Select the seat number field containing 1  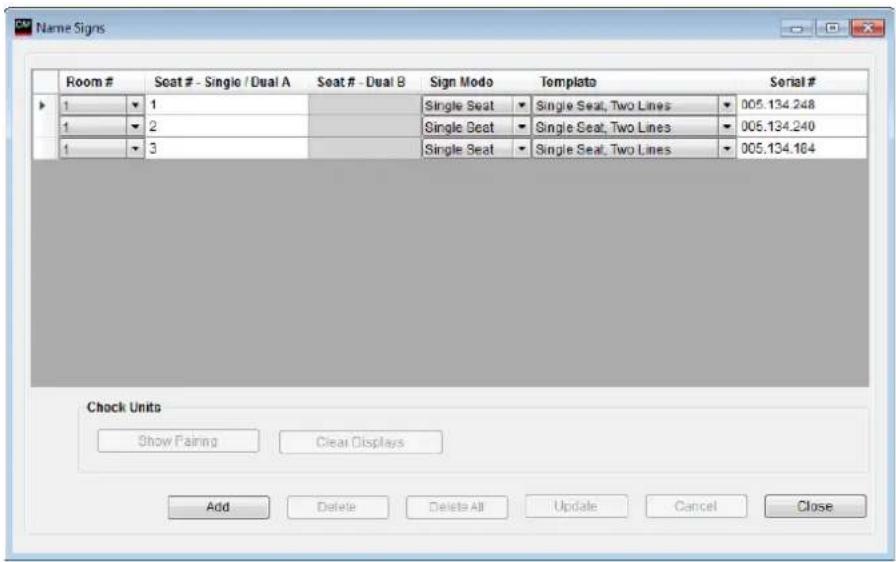[227, 105]
